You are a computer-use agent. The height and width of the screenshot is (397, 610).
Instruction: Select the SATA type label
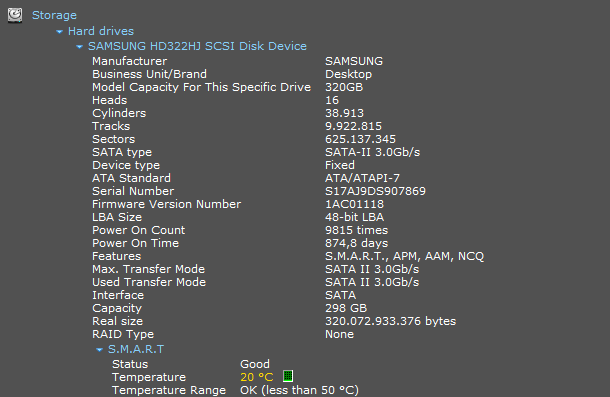click(122, 152)
